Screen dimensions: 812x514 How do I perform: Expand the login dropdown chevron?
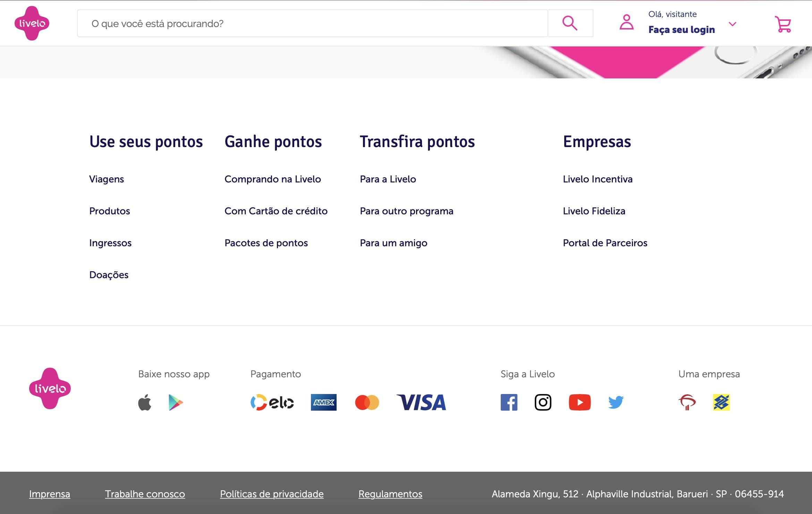732,24
